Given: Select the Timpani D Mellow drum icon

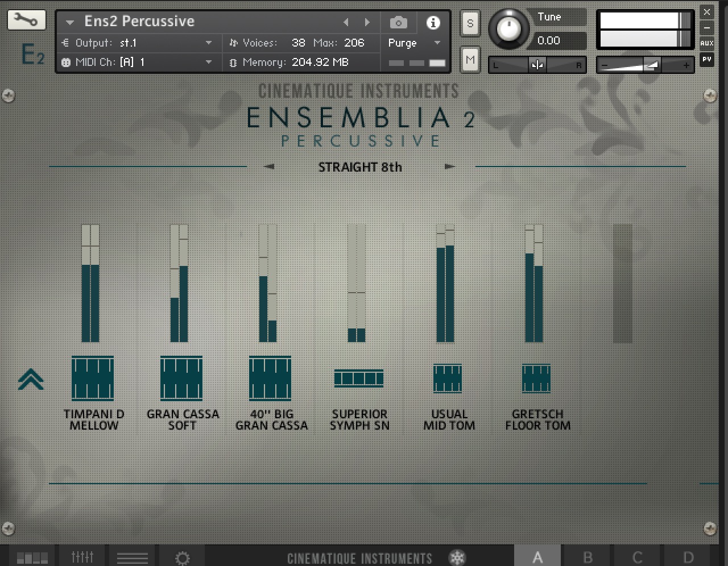Looking at the screenshot, I should [x=93, y=378].
